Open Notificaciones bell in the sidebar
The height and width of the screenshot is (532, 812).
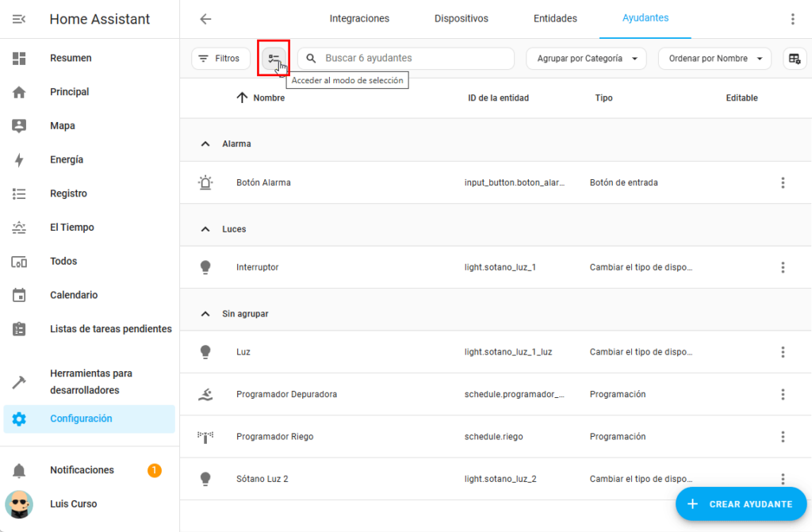click(x=19, y=470)
